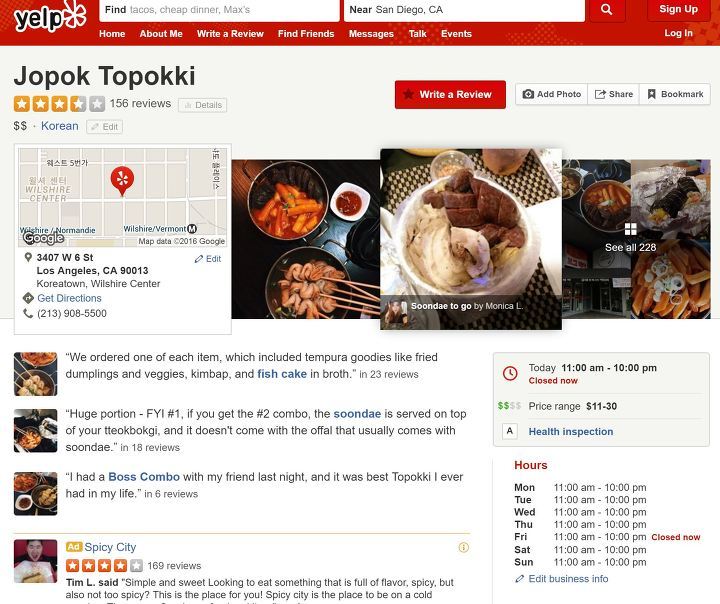Focus the Find search field
720x604 pixels.
click(x=219, y=10)
